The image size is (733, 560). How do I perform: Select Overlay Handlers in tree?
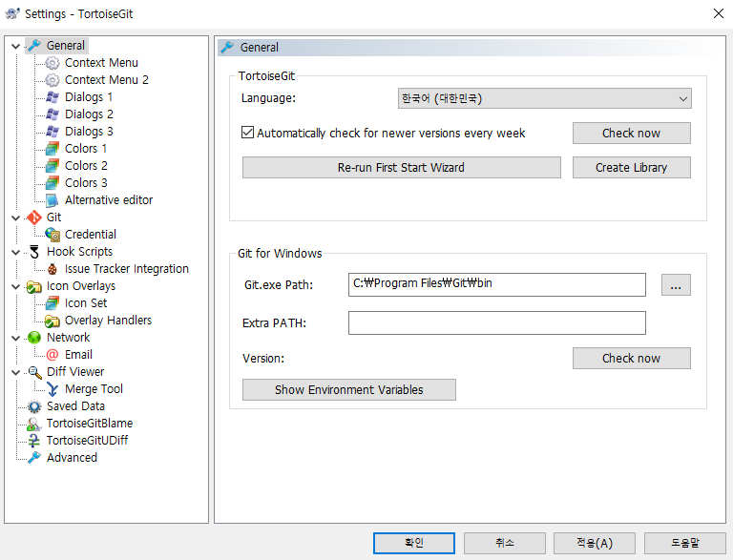pos(108,321)
